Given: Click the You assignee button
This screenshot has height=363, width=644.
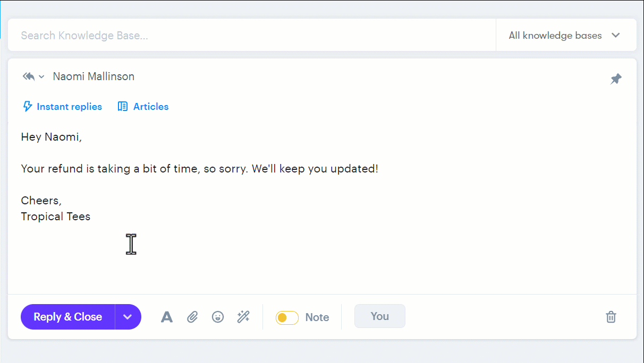Looking at the screenshot, I should [379, 316].
